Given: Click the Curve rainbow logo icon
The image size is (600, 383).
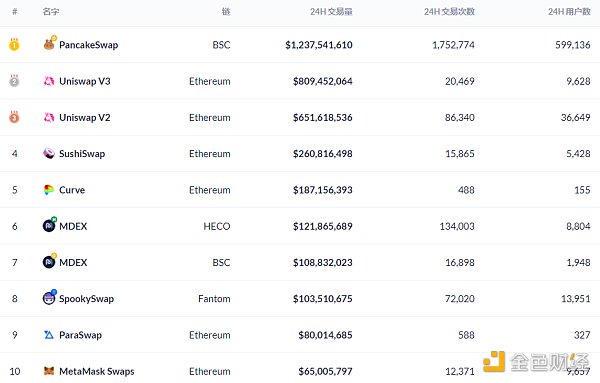Looking at the screenshot, I should [x=49, y=190].
